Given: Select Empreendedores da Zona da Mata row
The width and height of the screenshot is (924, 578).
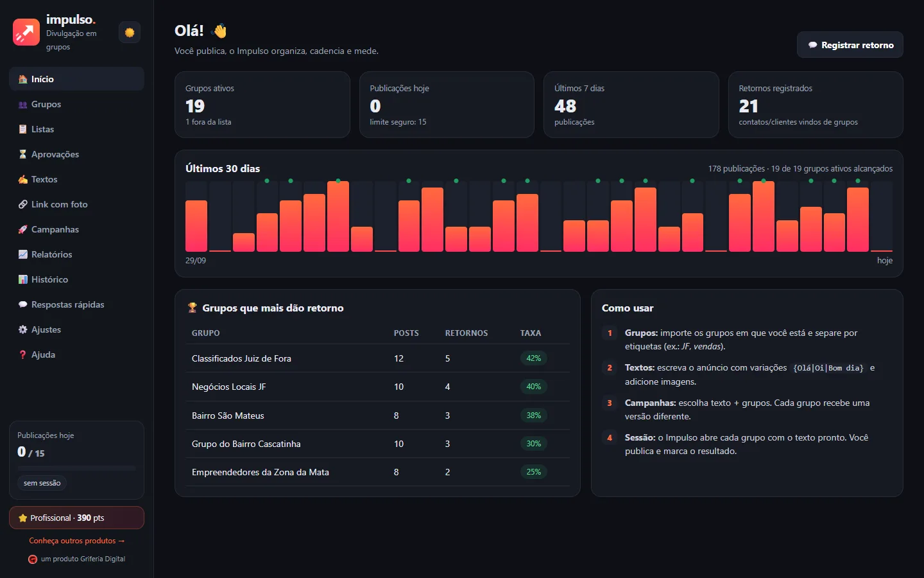Looking at the screenshot, I should [378, 472].
